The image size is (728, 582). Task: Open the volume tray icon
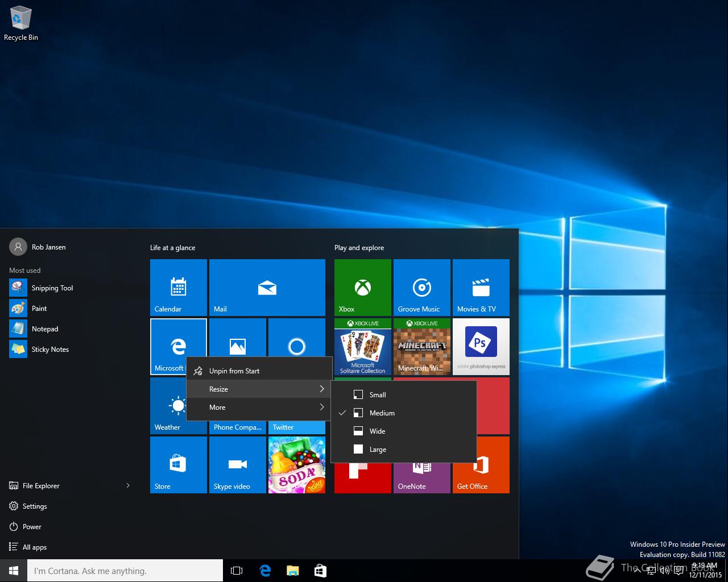664,571
